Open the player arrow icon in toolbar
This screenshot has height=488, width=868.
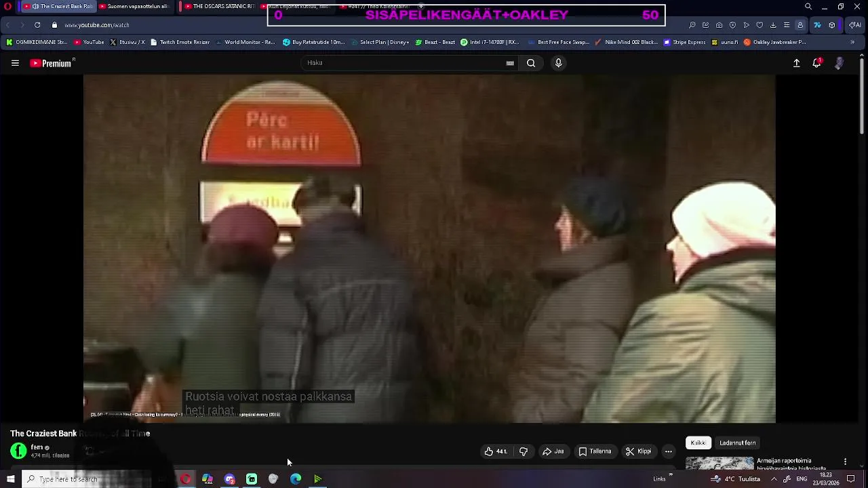[746, 25]
